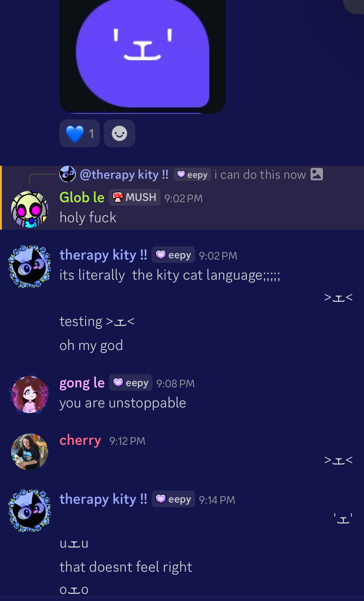
Task: Open the purple cat face image
Action: 143,56
